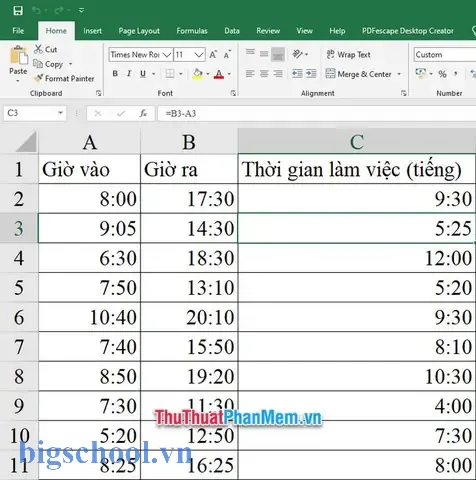Screen dimensions: 476x480
Task: Expand the Paste options arrow
Action: tap(18, 81)
